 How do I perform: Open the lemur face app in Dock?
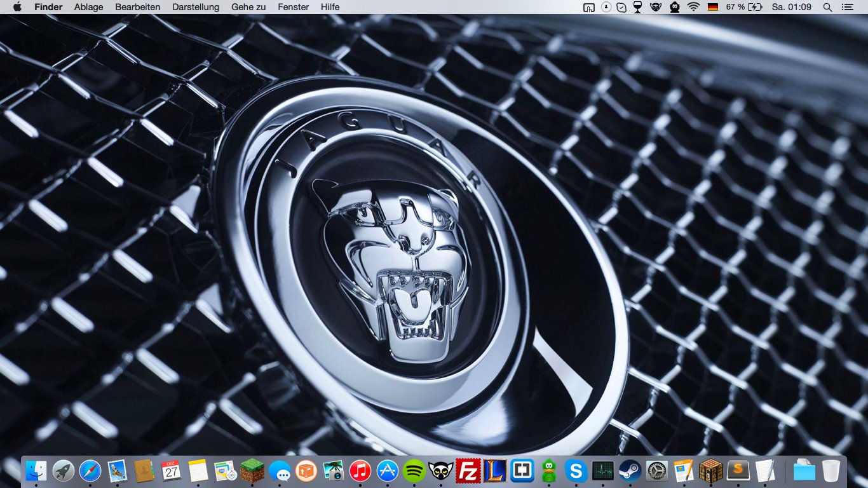click(441, 471)
